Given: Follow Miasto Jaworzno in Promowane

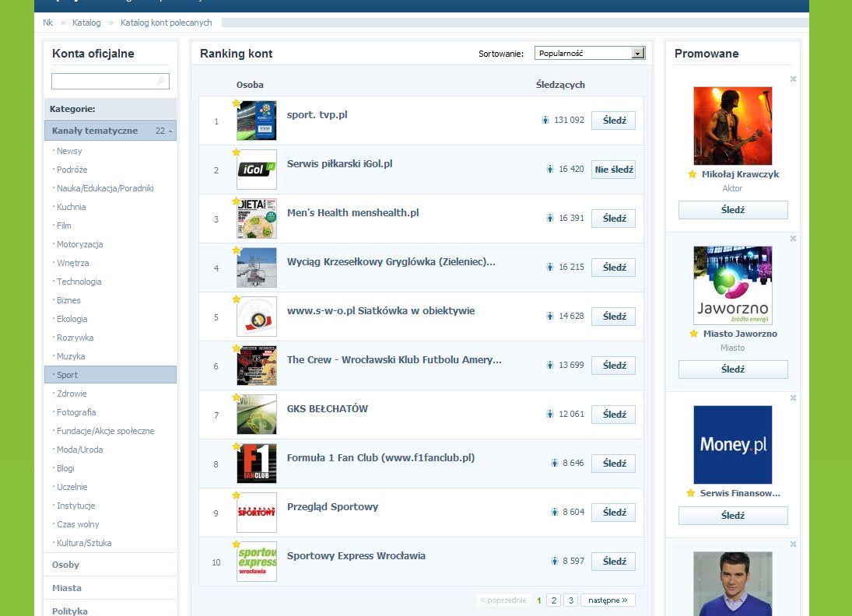Looking at the screenshot, I should click(x=733, y=369).
